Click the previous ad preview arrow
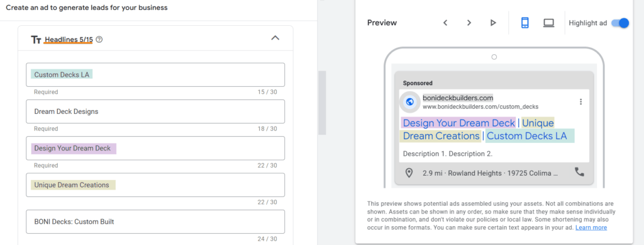Image resolution: width=644 pixels, height=245 pixels. click(445, 23)
